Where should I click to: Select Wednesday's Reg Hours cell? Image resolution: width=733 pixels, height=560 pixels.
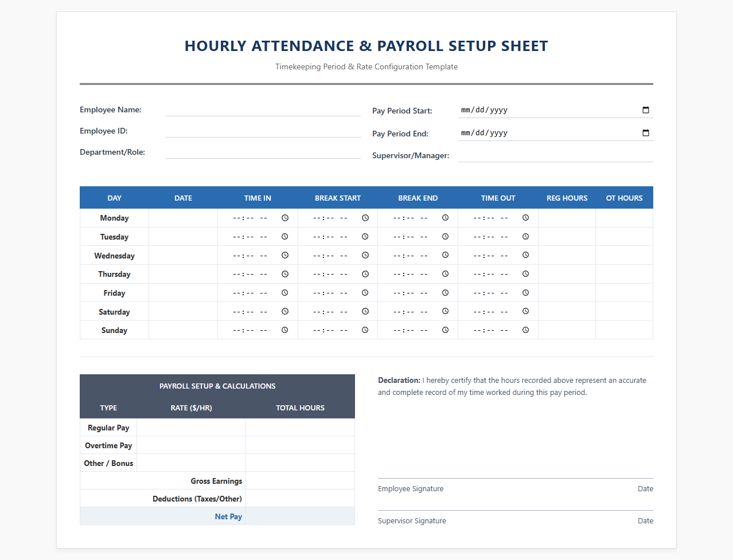(x=567, y=255)
